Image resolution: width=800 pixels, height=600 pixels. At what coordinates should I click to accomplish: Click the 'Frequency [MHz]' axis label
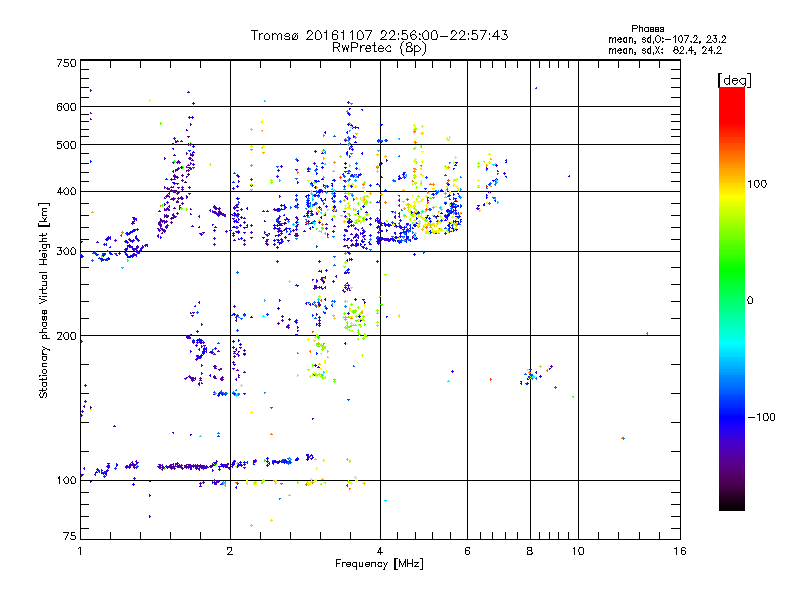(x=379, y=563)
